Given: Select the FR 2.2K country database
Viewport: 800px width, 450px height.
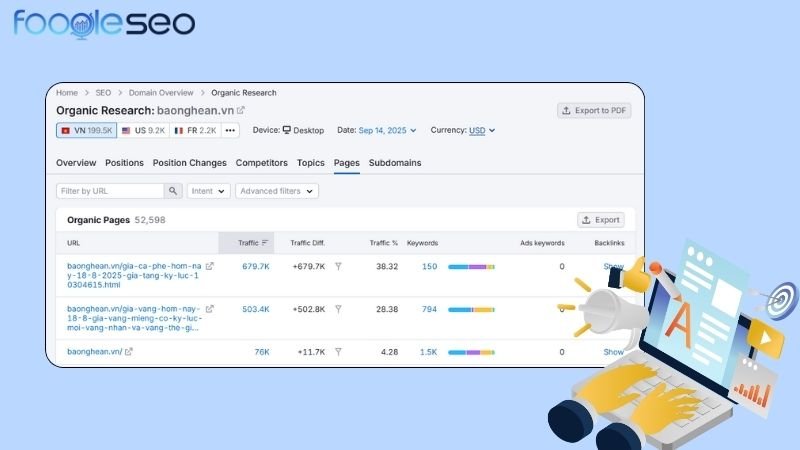Looking at the screenshot, I should click(195, 130).
